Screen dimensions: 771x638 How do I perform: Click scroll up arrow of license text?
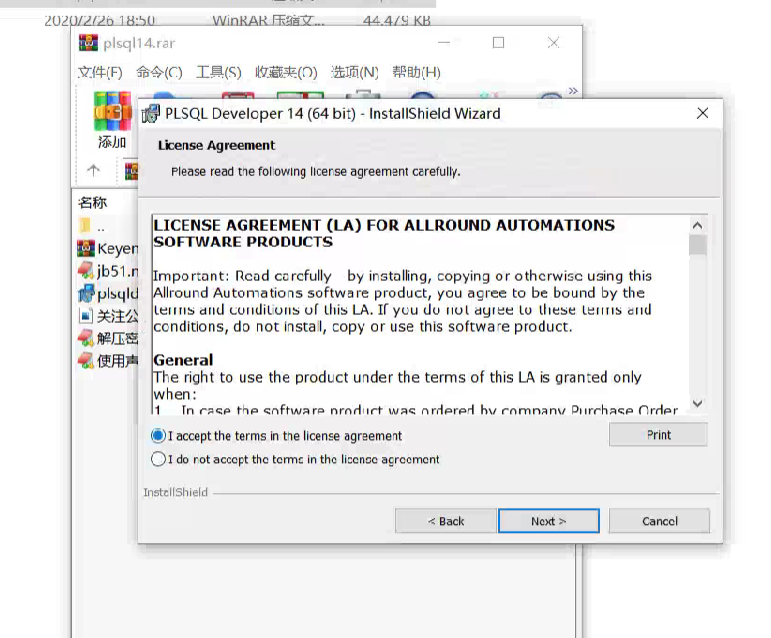click(x=697, y=226)
